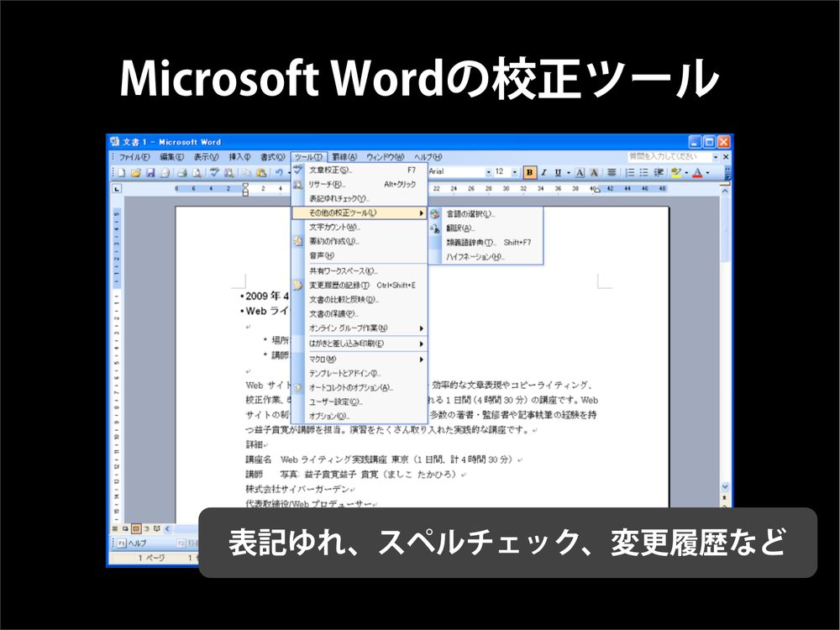Click the red font color A
This screenshot has width=840, height=630.
pyautogui.click(x=697, y=172)
